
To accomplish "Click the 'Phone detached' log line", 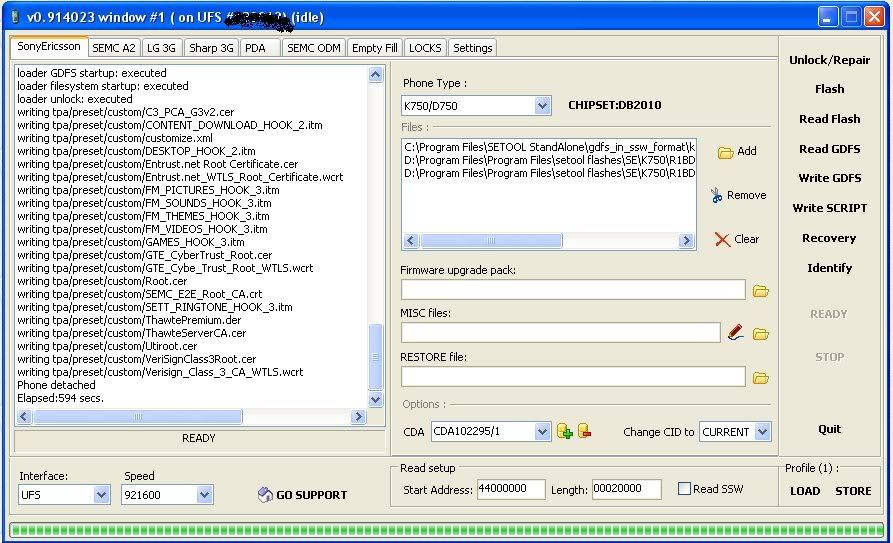I will (56, 385).
